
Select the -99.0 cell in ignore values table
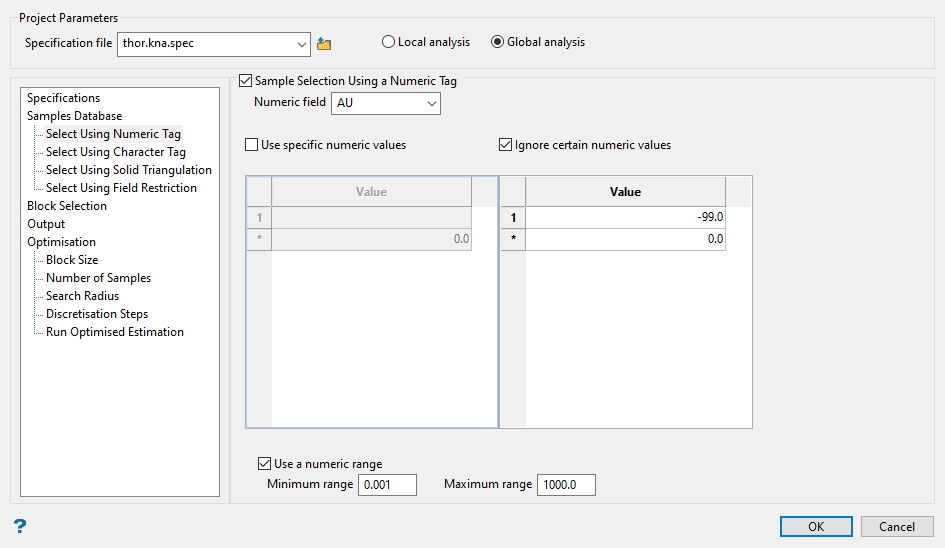click(x=625, y=217)
